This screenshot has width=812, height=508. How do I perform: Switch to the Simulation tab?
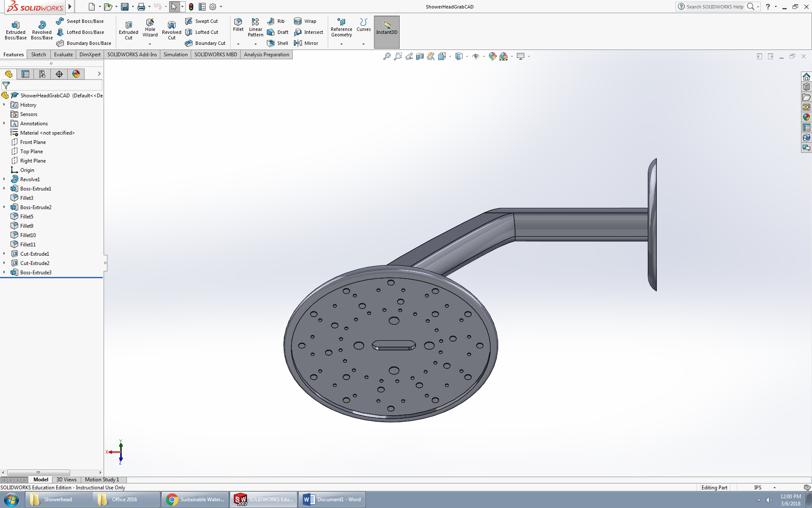point(176,55)
